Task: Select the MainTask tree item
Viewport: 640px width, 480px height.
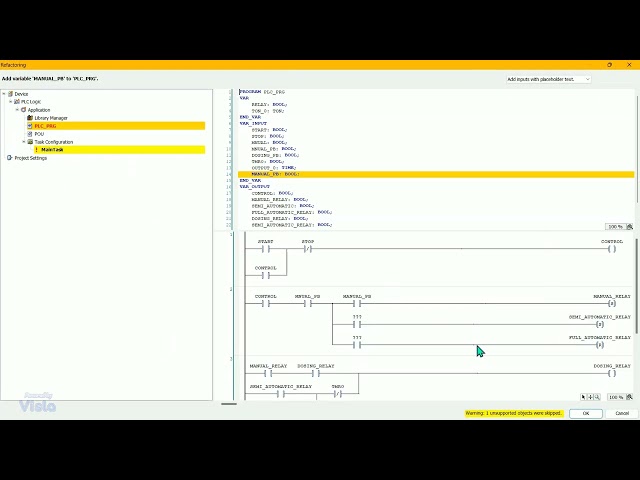Action: 120,150
